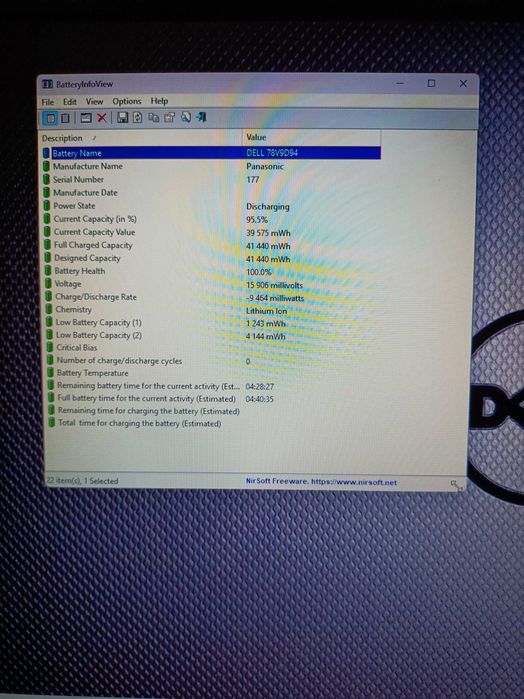Click the value DELL 78V9D94

tap(272, 152)
